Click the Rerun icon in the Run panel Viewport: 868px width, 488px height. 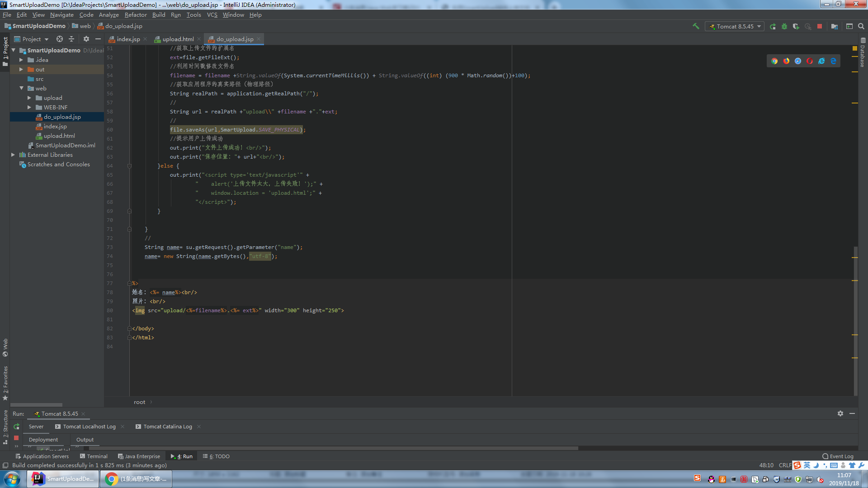[16, 427]
